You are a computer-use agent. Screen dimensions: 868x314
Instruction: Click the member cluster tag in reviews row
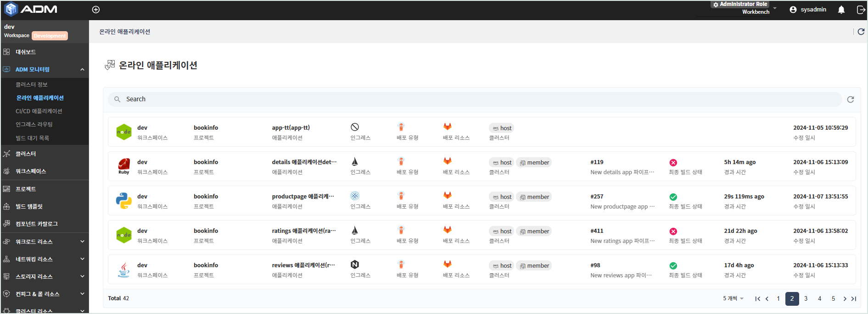534,266
